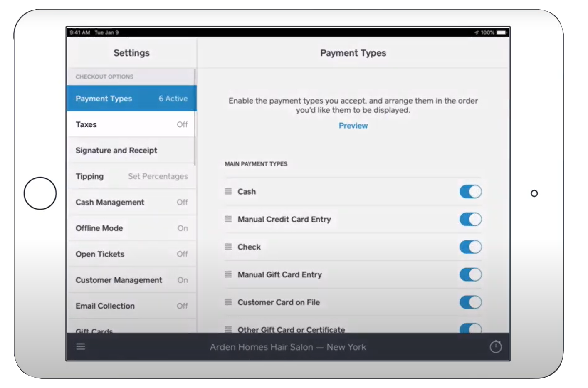588x388 pixels.
Task: Click the Preview link
Action: click(x=353, y=125)
